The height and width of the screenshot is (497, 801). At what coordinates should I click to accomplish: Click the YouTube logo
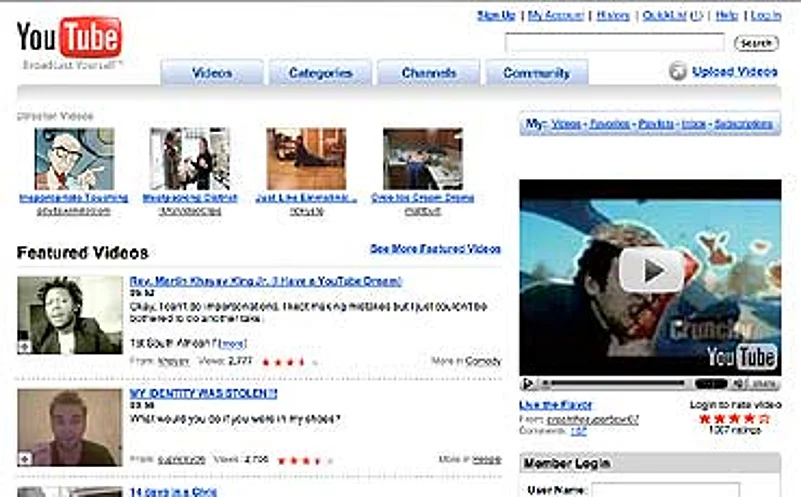coord(70,38)
